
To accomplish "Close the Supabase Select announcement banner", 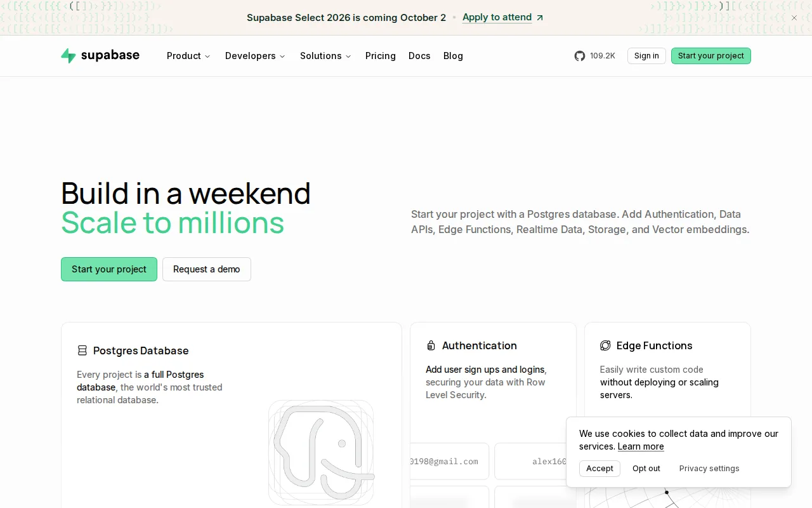I will (794, 18).
